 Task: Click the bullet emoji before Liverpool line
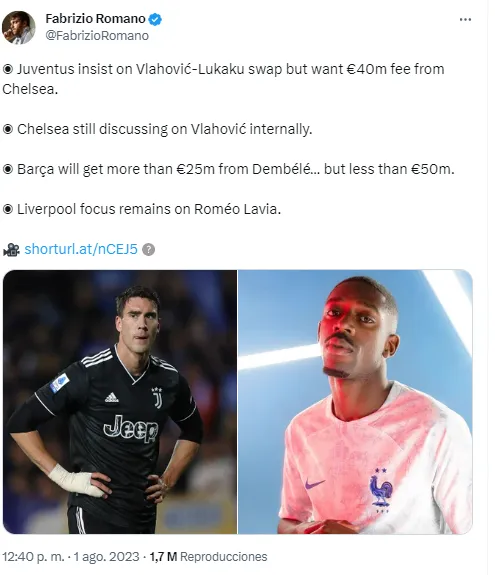pyautogui.click(x=8, y=209)
